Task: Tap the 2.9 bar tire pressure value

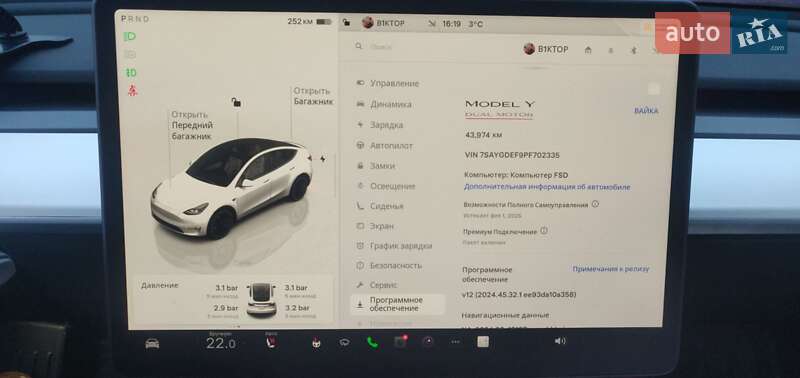Action: tap(227, 308)
